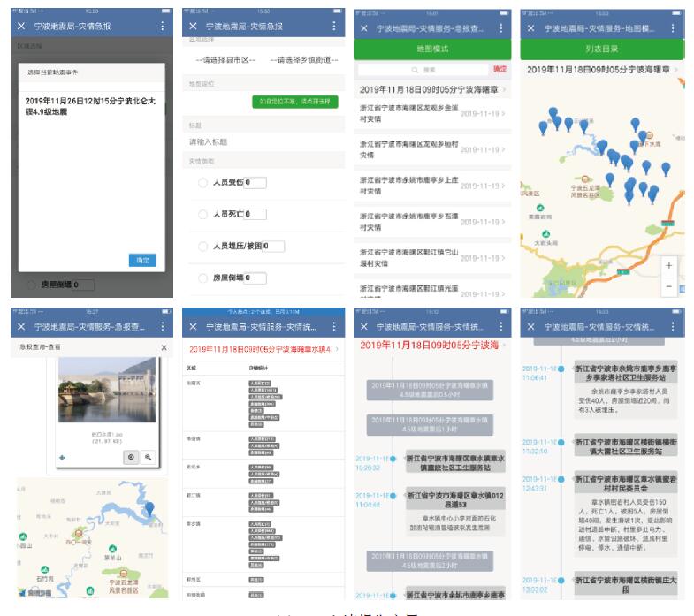Click the map zoom-out minus button
Image resolution: width=694 pixels, height=616 pixels.
click(669, 285)
